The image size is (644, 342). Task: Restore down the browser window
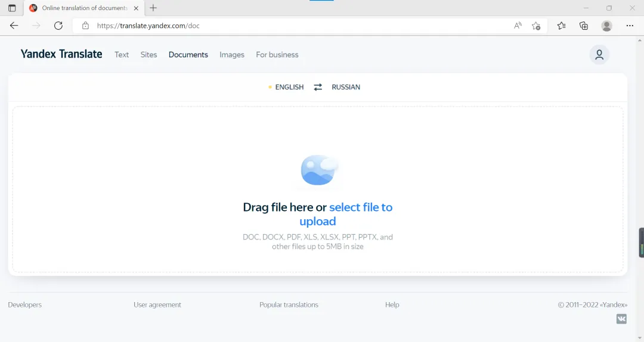[609, 8]
